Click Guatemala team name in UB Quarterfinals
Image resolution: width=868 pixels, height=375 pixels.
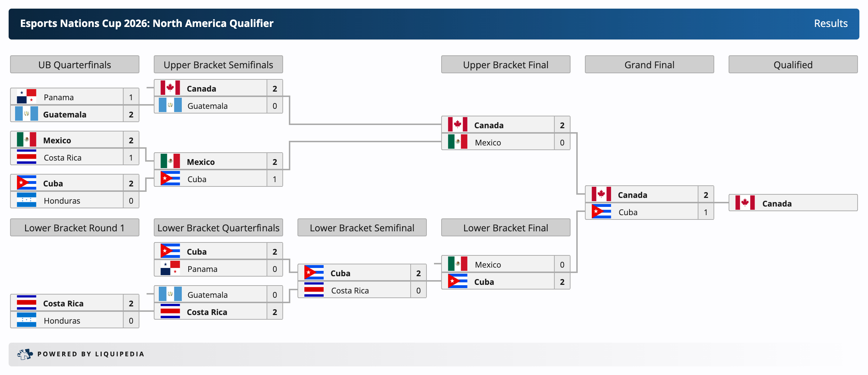pyautogui.click(x=65, y=115)
